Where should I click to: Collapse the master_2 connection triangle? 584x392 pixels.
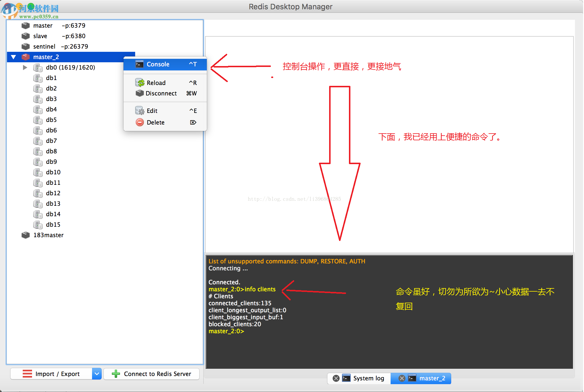[x=13, y=57]
